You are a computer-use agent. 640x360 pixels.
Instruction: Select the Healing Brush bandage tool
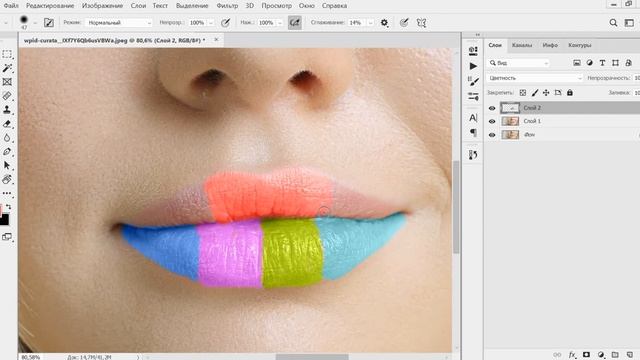(7, 96)
